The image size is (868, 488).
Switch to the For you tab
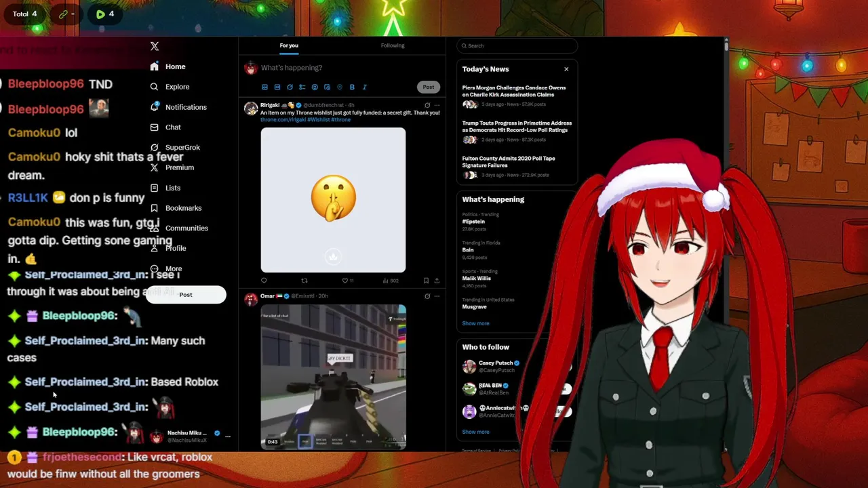pos(289,45)
